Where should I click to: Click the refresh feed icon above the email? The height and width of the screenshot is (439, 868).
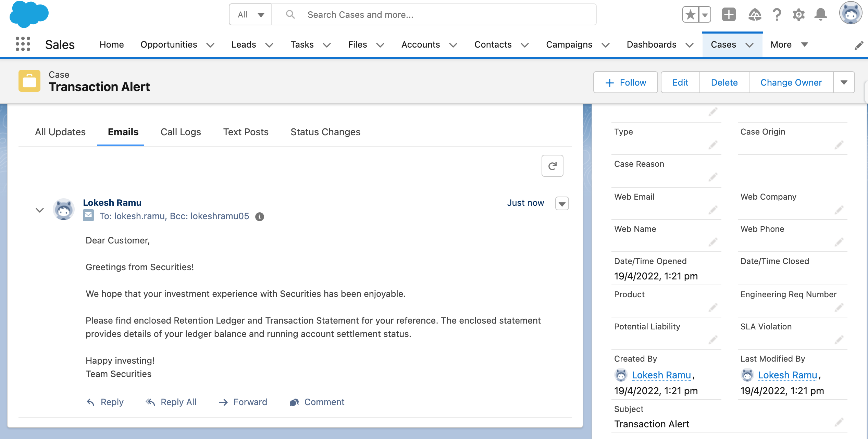pyautogui.click(x=553, y=166)
